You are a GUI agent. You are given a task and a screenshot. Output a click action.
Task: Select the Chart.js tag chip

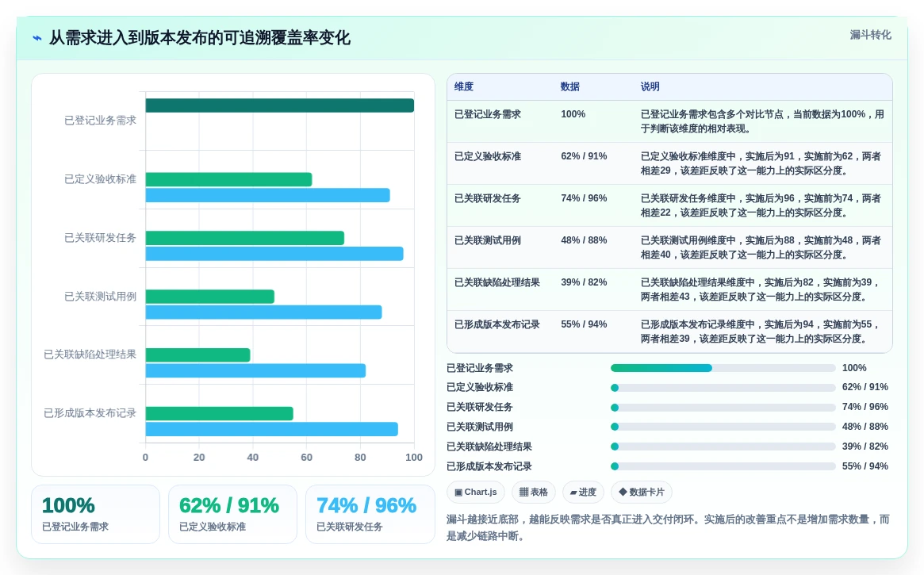coord(476,492)
